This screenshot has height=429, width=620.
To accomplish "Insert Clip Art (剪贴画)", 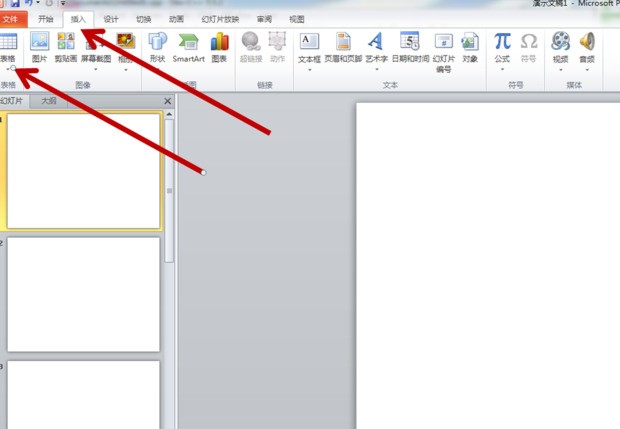I will click(x=66, y=46).
